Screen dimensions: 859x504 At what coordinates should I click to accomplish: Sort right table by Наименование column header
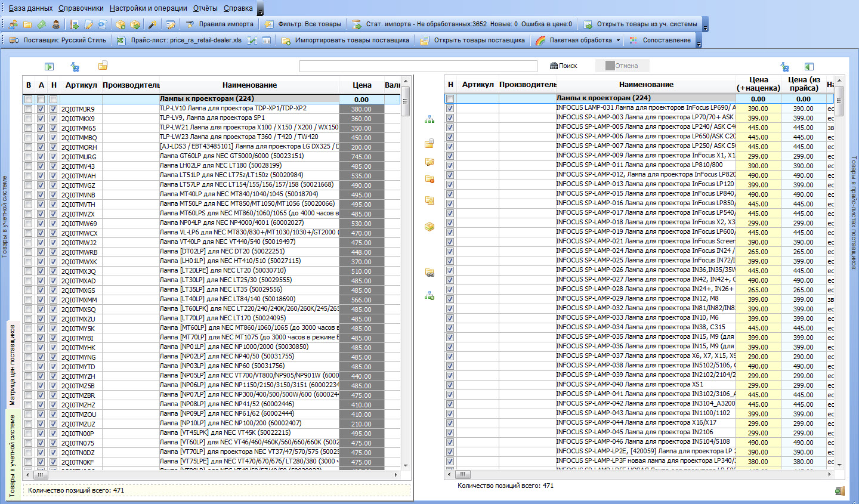tap(646, 85)
